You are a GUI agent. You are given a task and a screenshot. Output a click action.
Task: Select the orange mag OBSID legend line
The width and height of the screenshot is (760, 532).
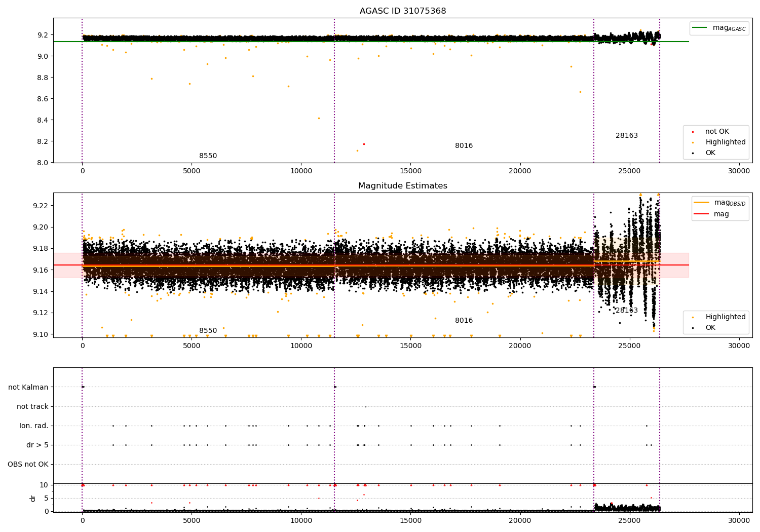pyautogui.click(x=701, y=203)
